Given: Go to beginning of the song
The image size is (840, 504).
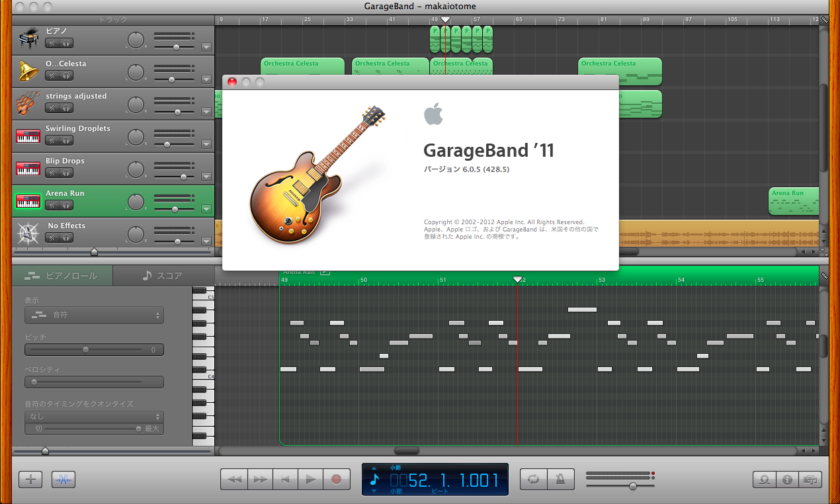Looking at the screenshot, I should (285, 480).
